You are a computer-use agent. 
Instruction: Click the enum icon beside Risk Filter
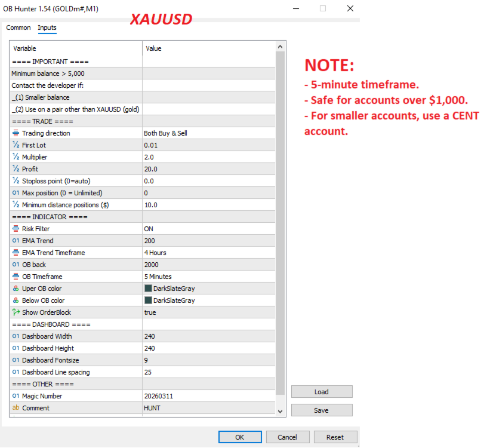tap(16, 229)
